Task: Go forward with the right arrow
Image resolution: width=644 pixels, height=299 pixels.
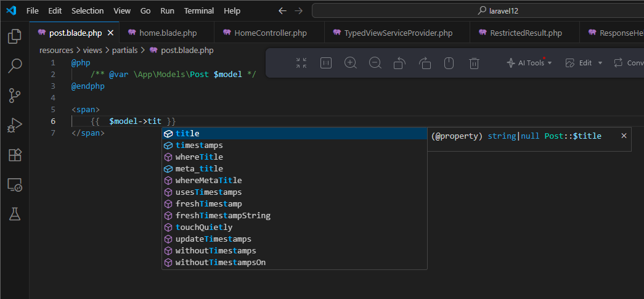Action: click(299, 11)
